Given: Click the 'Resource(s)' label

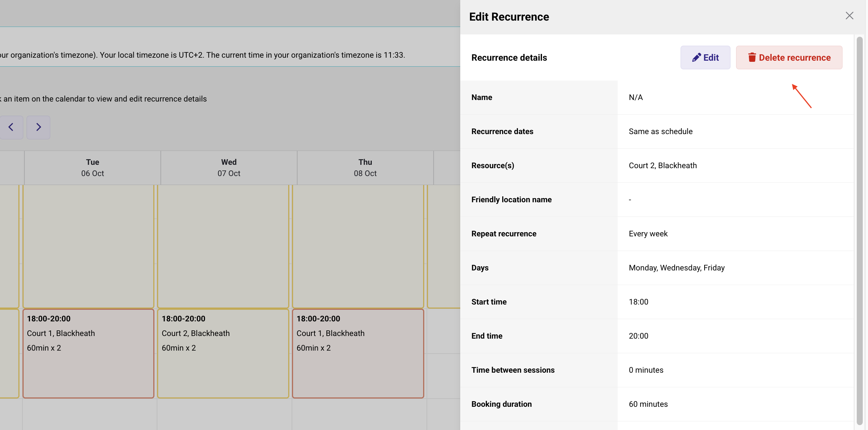Looking at the screenshot, I should coord(492,166).
